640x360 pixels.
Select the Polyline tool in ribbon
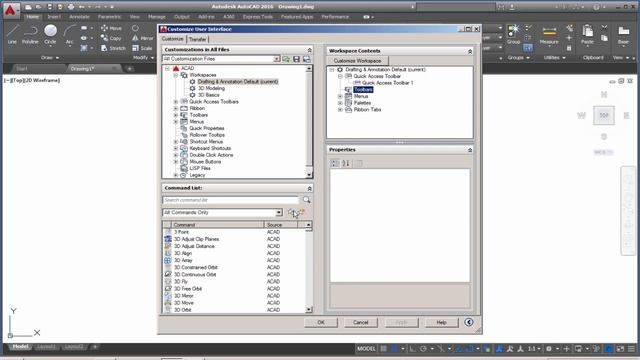pyautogui.click(x=30, y=34)
